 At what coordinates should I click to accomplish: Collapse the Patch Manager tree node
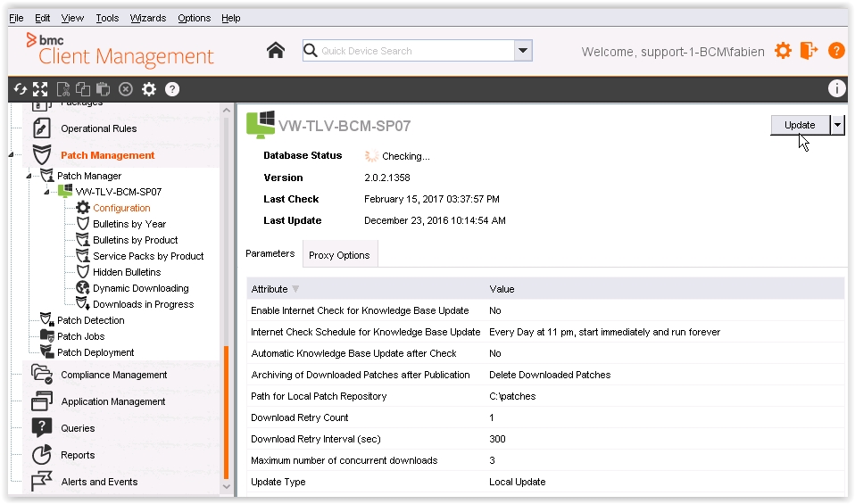point(29,176)
